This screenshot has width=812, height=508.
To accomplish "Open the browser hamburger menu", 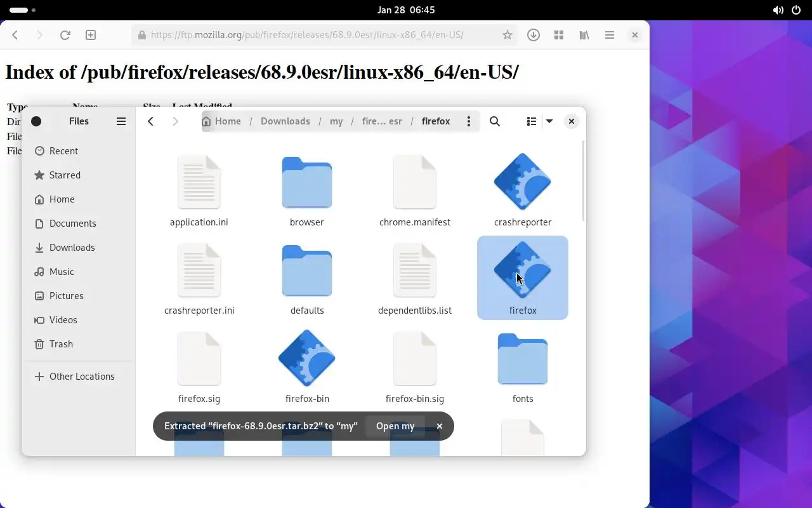I will point(610,36).
